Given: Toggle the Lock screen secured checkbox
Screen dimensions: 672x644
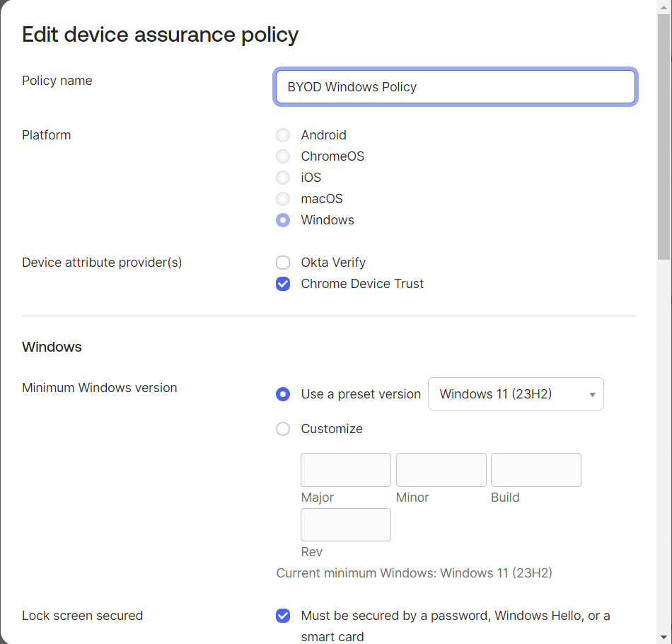Looking at the screenshot, I should [283, 616].
